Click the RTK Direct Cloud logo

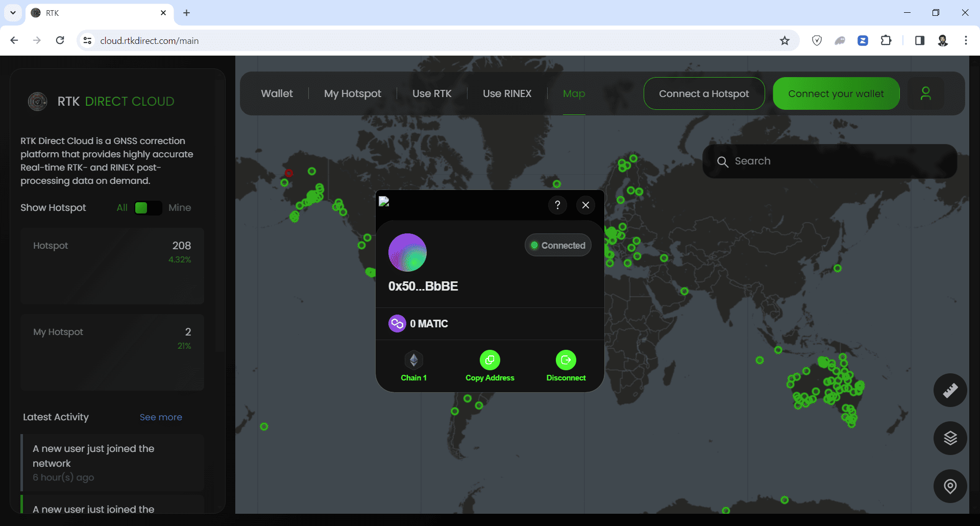point(37,102)
